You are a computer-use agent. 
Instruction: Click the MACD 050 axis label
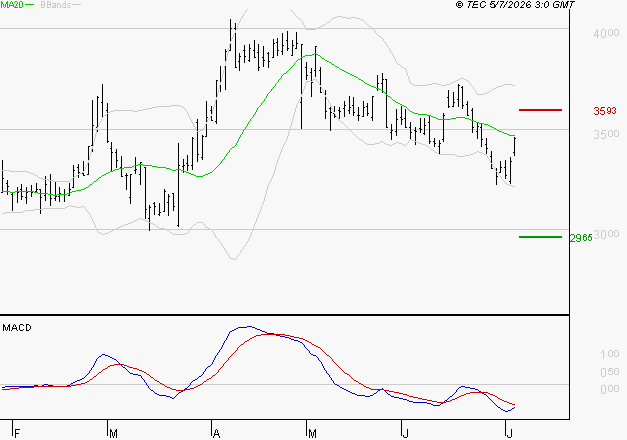[x=610, y=372]
